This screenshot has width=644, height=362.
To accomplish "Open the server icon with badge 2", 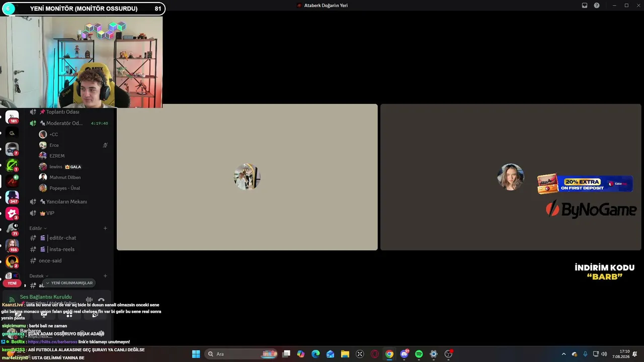I will click(x=12, y=262).
